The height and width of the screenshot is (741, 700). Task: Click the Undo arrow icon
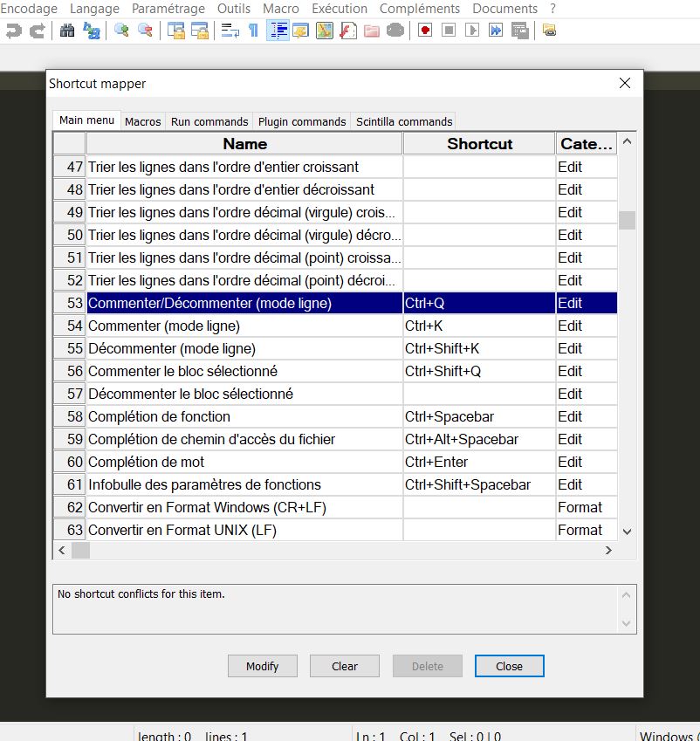[12, 30]
